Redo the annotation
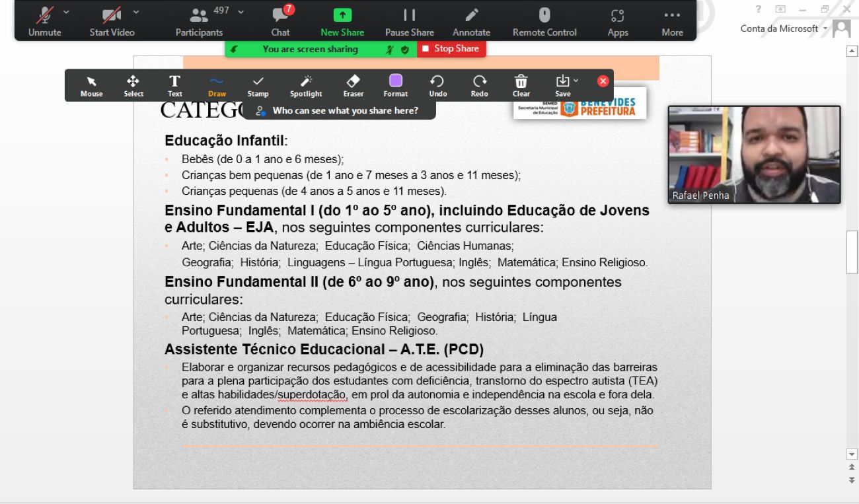 coord(479,85)
